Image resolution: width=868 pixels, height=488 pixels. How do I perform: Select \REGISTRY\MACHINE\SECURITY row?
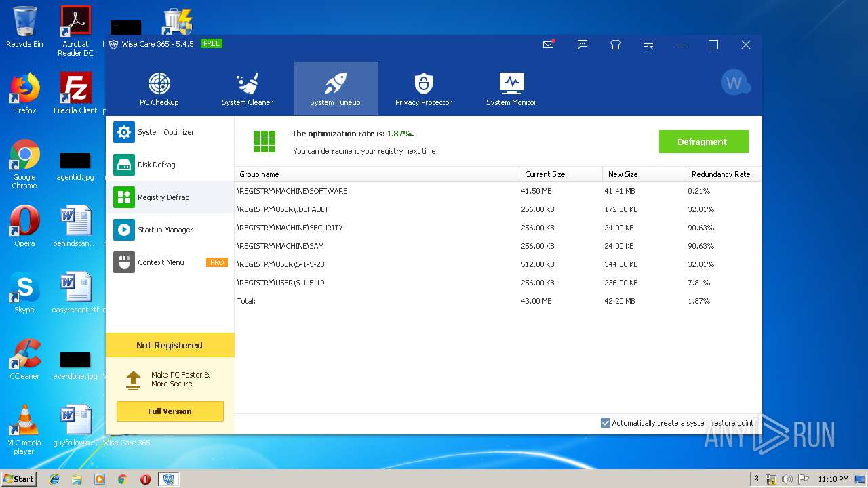[x=498, y=228]
